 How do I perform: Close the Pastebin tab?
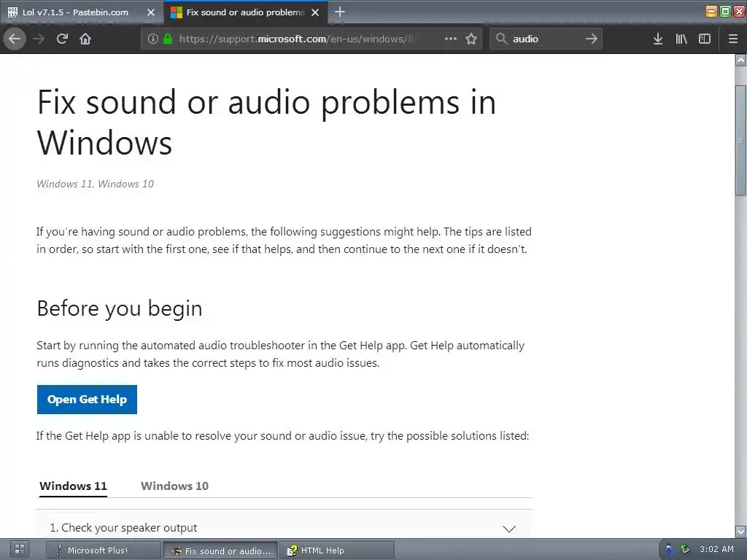151,12
